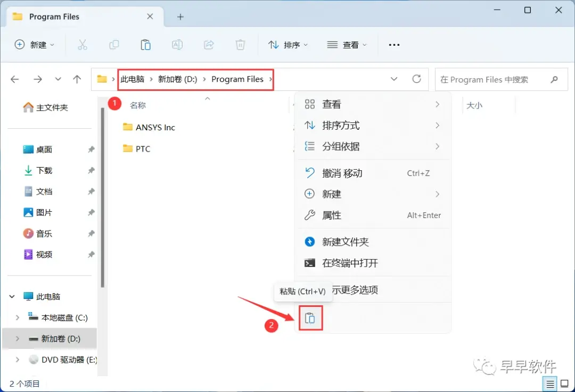Viewport: 575px width, 392px height.
Task: Refresh the current folder view
Action: (x=416, y=79)
